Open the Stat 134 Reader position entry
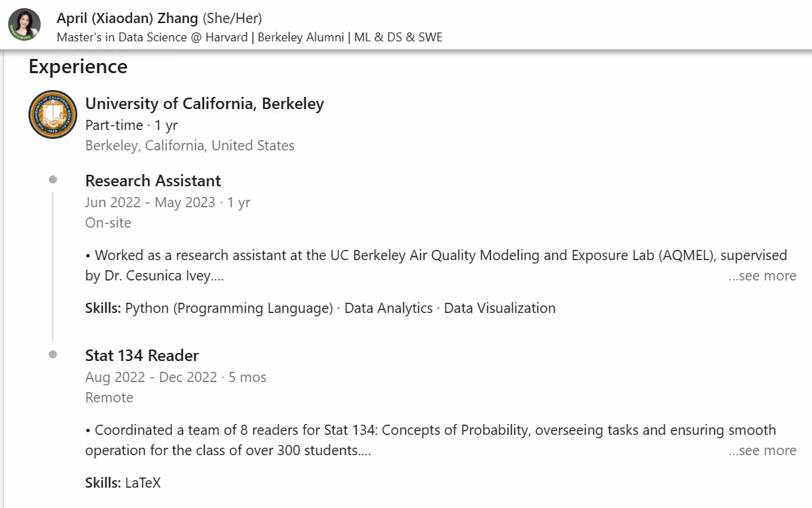The image size is (812, 508). pos(142,355)
